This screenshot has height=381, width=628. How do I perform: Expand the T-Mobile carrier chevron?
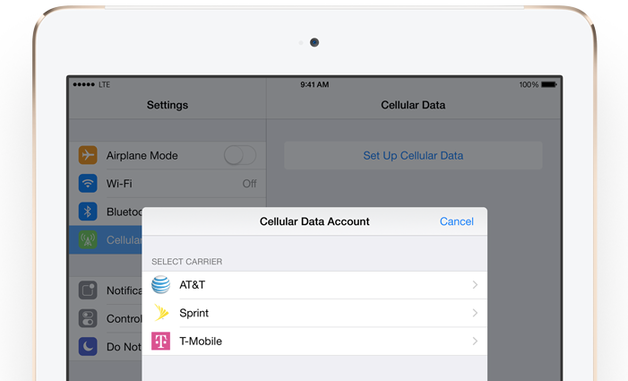(475, 341)
